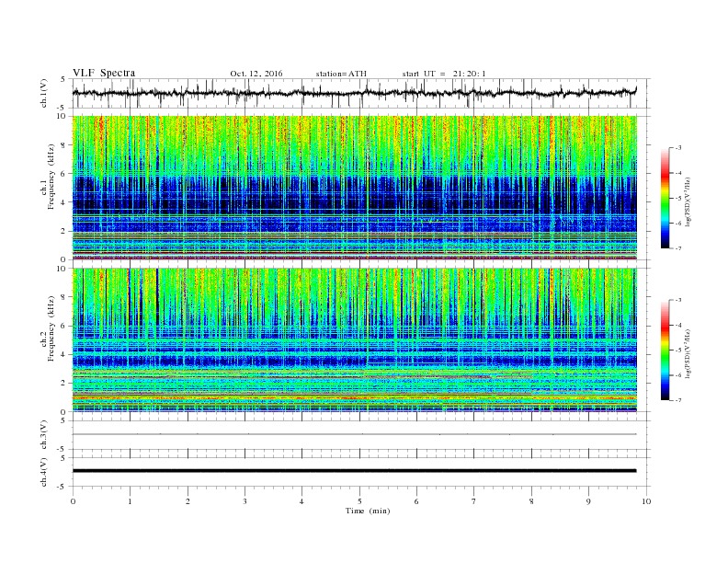This screenshot has width=728, height=563.
Task: Click time axis tick label "7"
Action: (x=474, y=501)
